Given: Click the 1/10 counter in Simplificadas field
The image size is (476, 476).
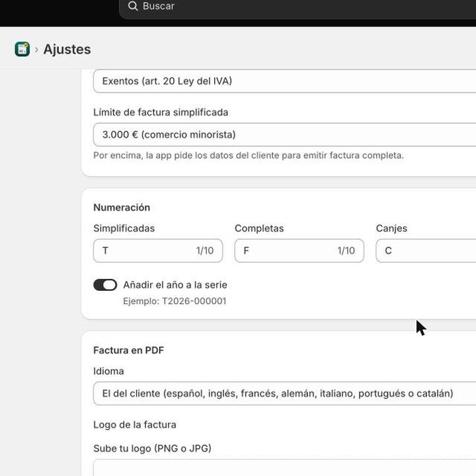Looking at the screenshot, I should tap(205, 251).
